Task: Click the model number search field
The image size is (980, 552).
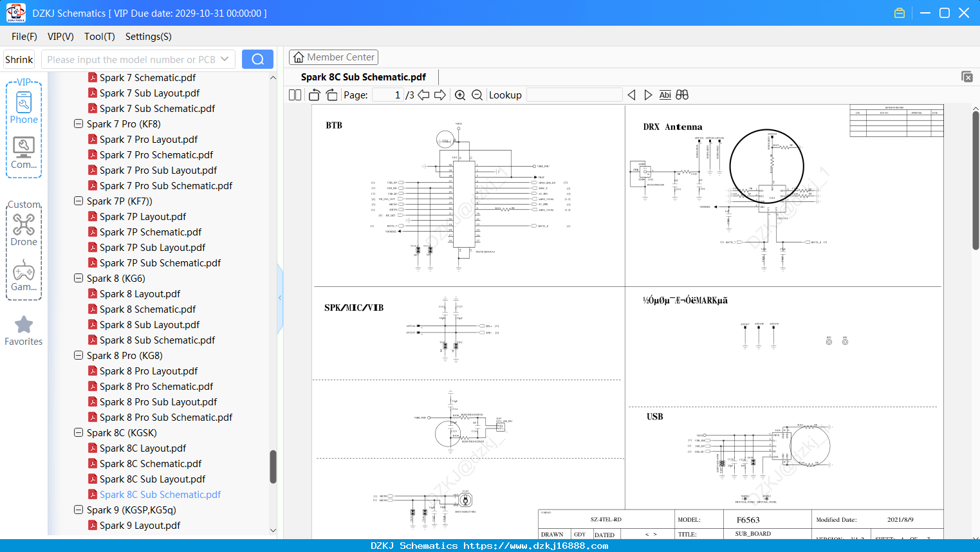Action: [x=131, y=59]
